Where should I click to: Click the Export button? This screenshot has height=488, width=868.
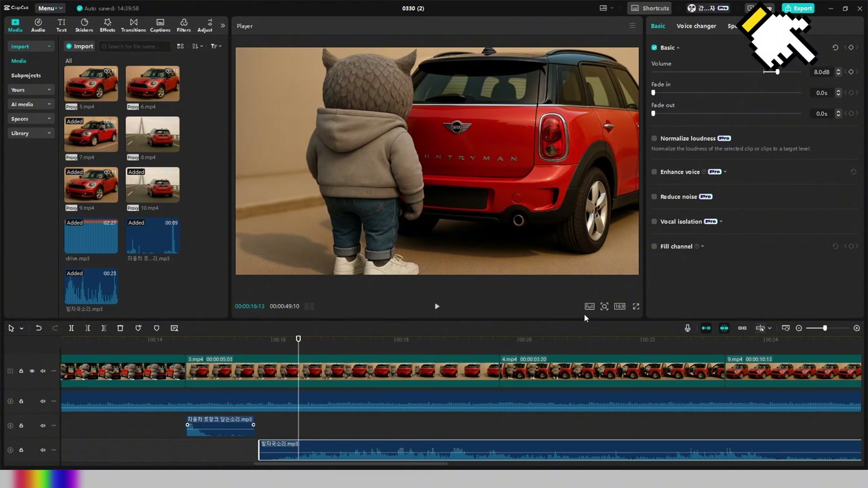click(x=798, y=8)
